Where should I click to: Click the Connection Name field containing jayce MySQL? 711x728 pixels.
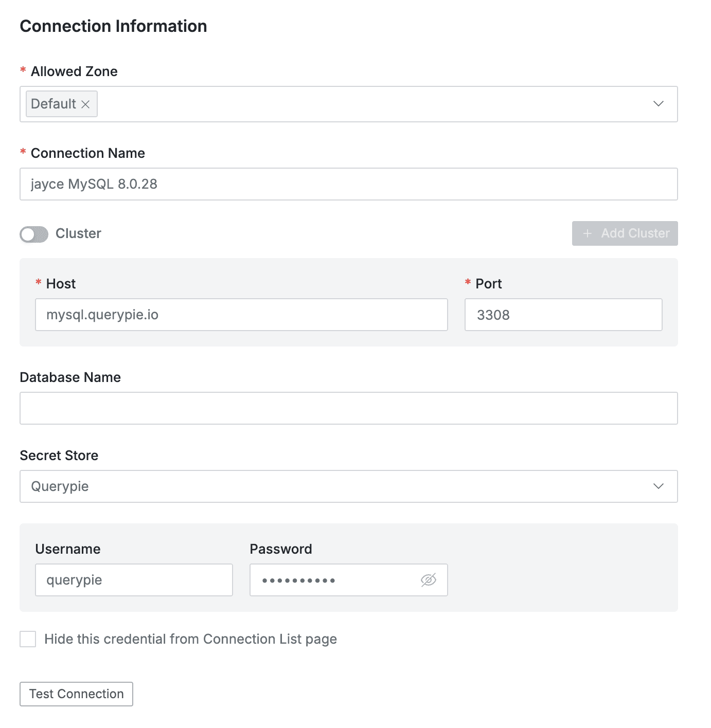348,184
